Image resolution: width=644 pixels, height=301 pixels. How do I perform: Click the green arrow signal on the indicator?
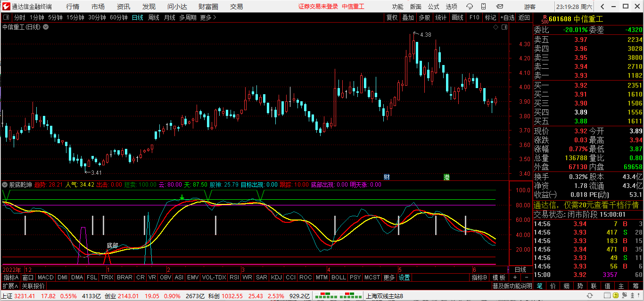pos(182,197)
